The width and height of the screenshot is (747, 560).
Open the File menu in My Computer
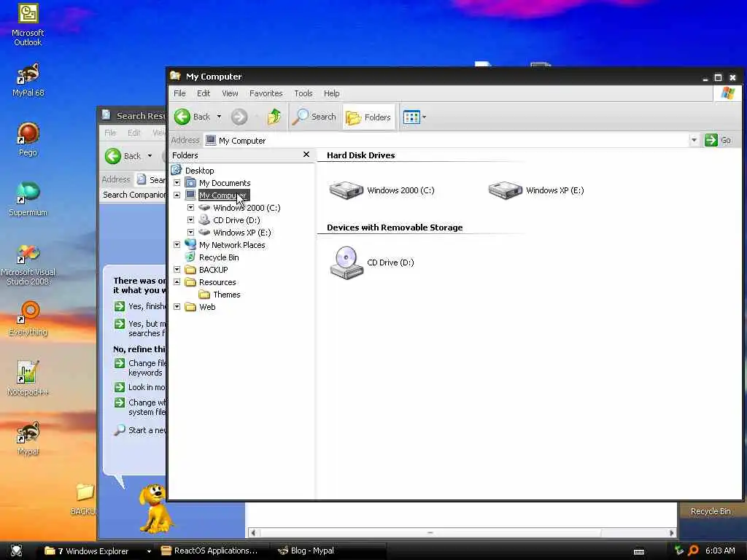(x=179, y=93)
